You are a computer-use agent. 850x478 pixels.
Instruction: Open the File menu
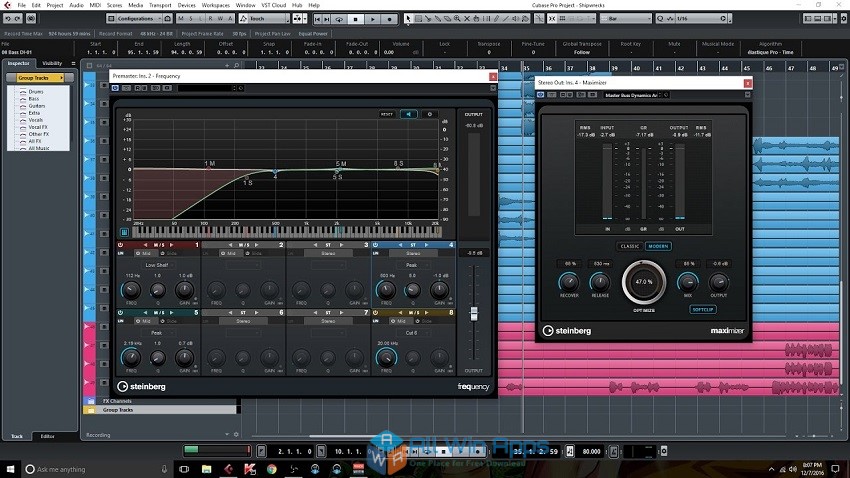click(x=22, y=5)
